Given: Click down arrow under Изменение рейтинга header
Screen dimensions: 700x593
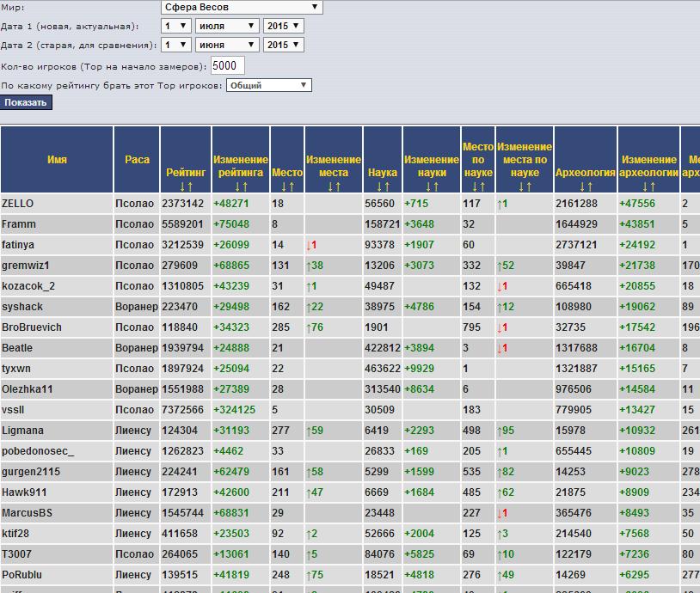Looking at the screenshot, I should (x=236, y=186).
